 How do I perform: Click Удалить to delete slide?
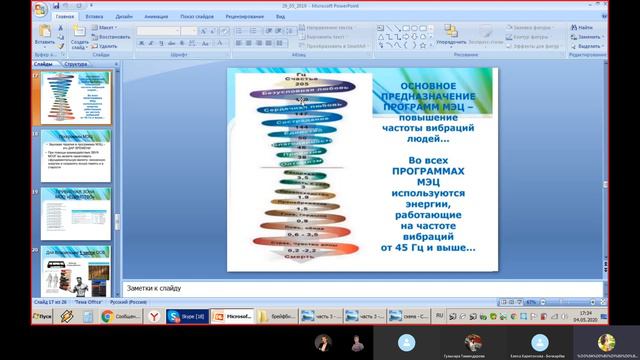(x=104, y=46)
